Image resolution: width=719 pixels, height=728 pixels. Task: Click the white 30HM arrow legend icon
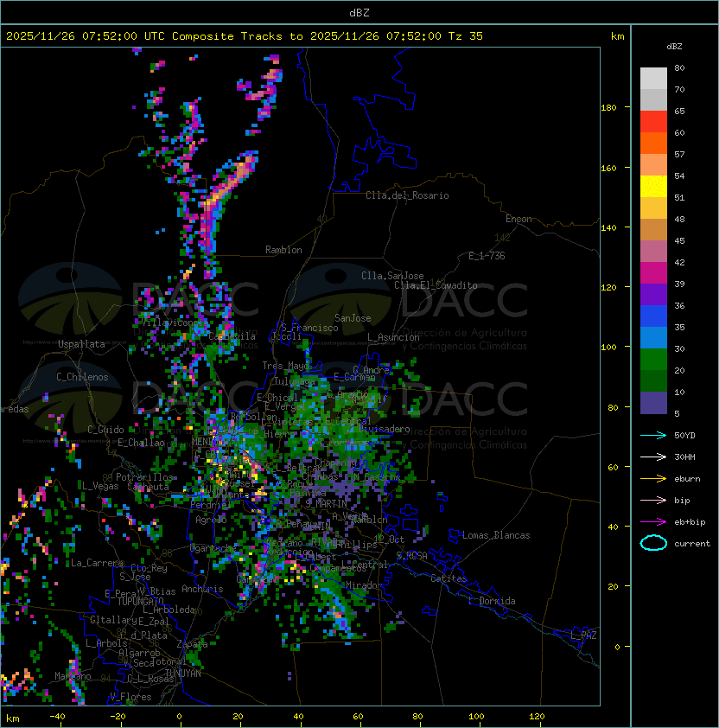click(x=653, y=457)
